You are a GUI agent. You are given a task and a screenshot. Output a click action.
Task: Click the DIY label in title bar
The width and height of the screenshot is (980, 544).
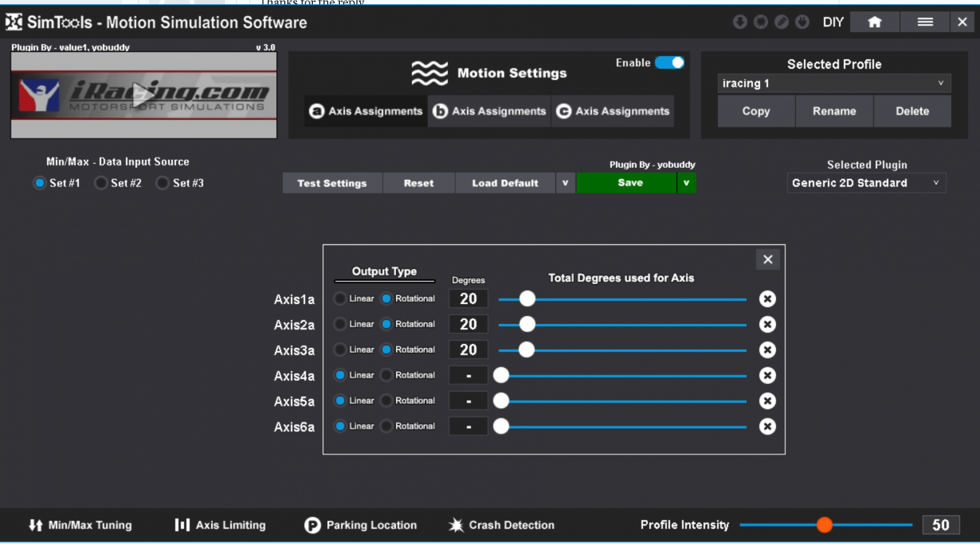pos(833,22)
